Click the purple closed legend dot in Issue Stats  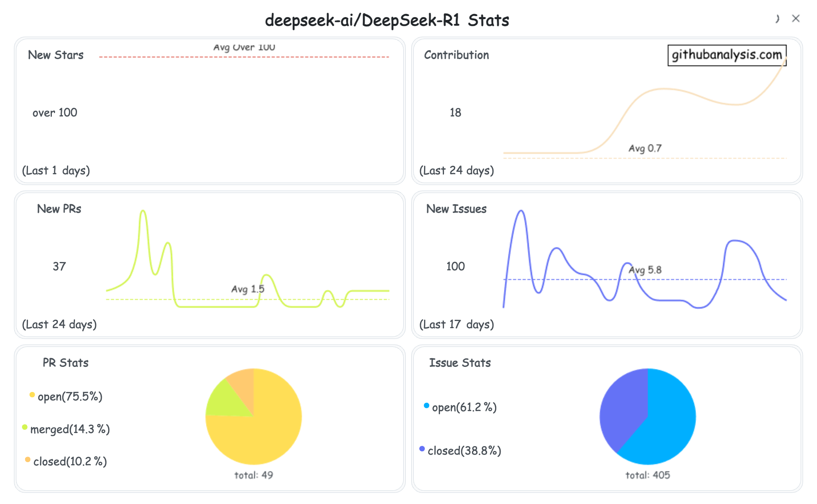[422, 449]
